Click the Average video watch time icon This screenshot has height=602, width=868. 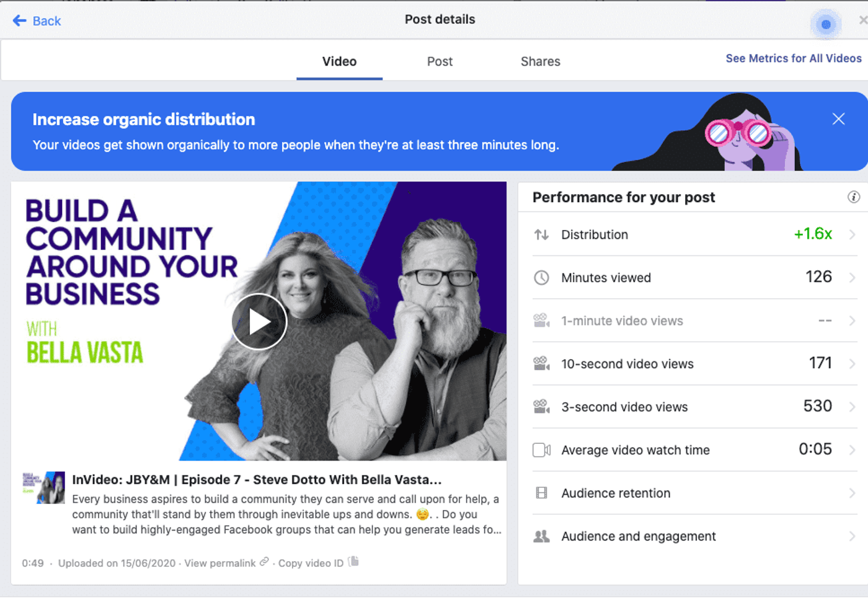(x=541, y=450)
